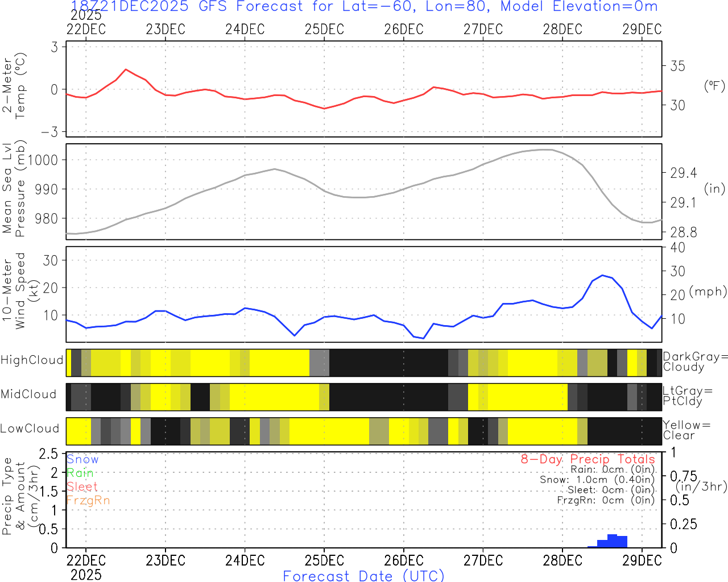
Task: Click the 1000 mb pressure axis label
Action: coord(42,160)
